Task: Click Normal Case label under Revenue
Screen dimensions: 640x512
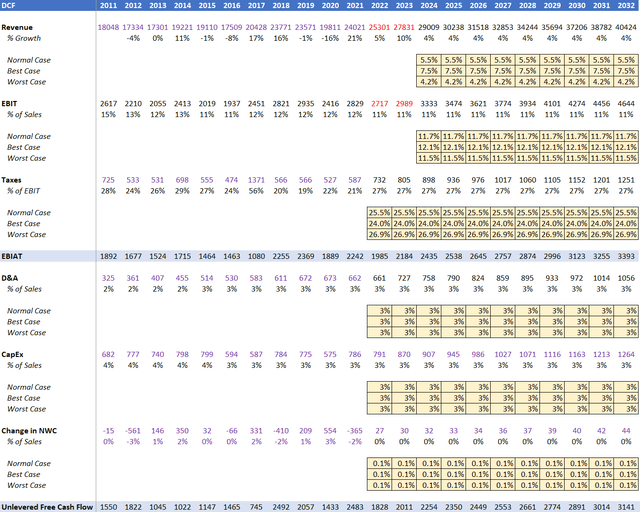Action: tap(29, 60)
